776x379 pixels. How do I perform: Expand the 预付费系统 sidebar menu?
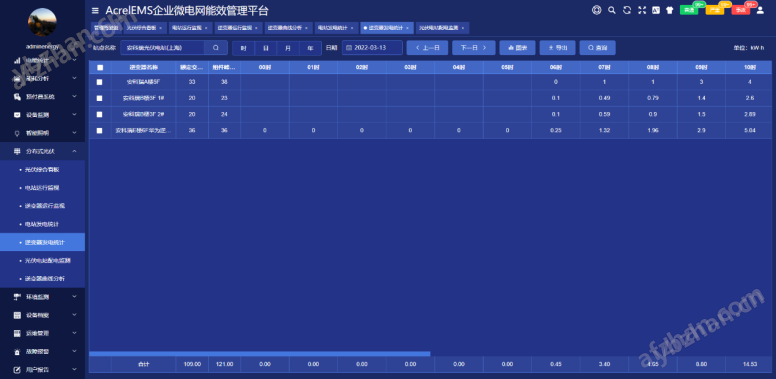[x=43, y=96]
